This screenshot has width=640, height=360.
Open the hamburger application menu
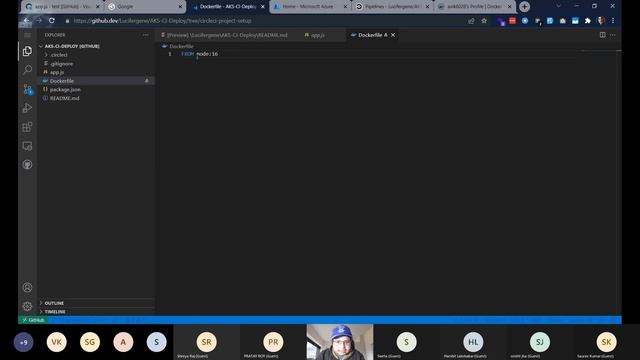[27, 35]
